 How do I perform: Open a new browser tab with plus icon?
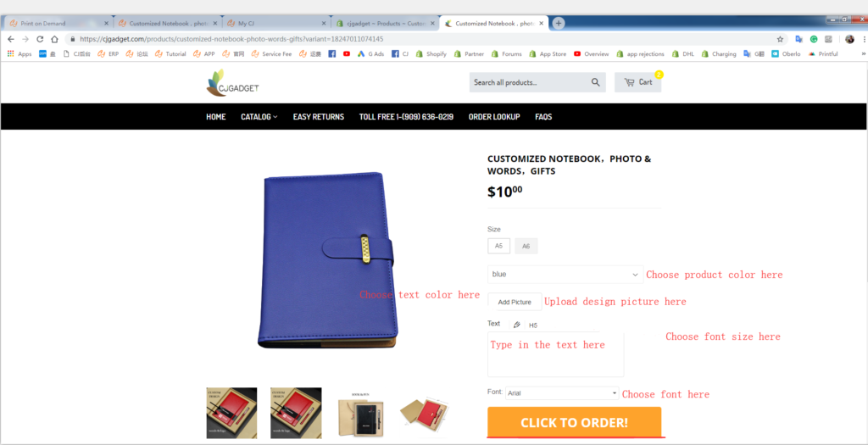pyautogui.click(x=559, y=23)
